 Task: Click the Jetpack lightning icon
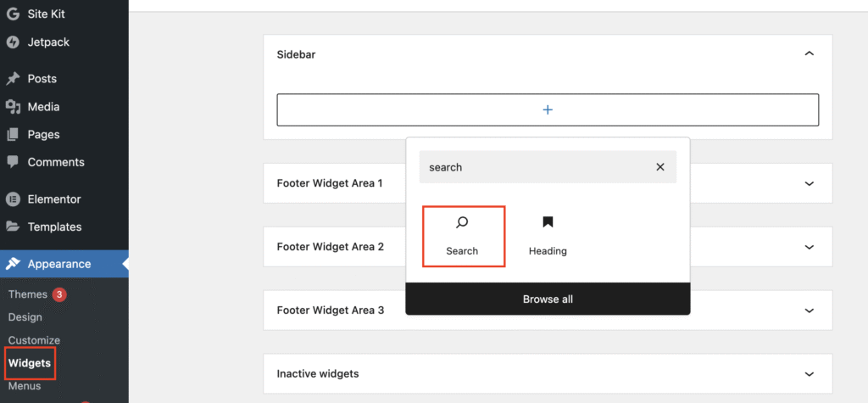tap(13, 41)
